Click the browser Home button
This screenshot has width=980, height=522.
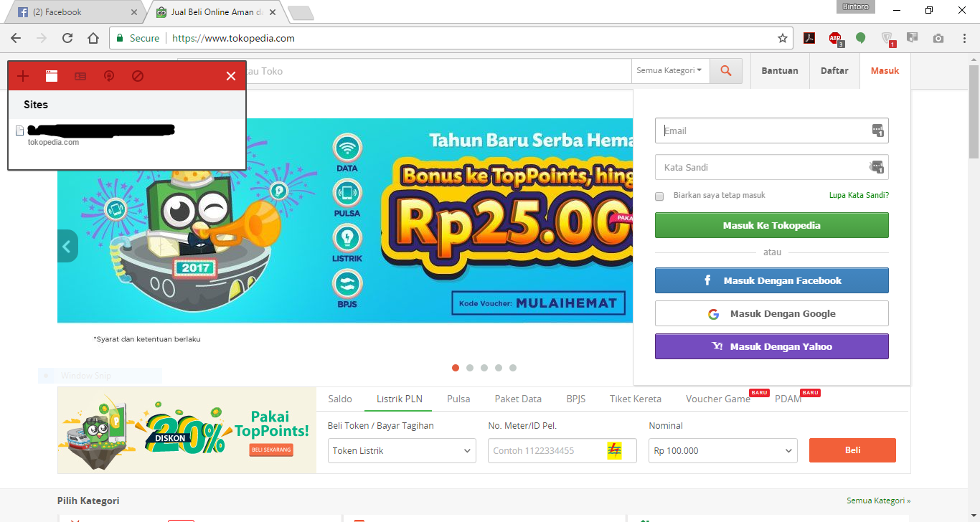[x=93, y=38]
